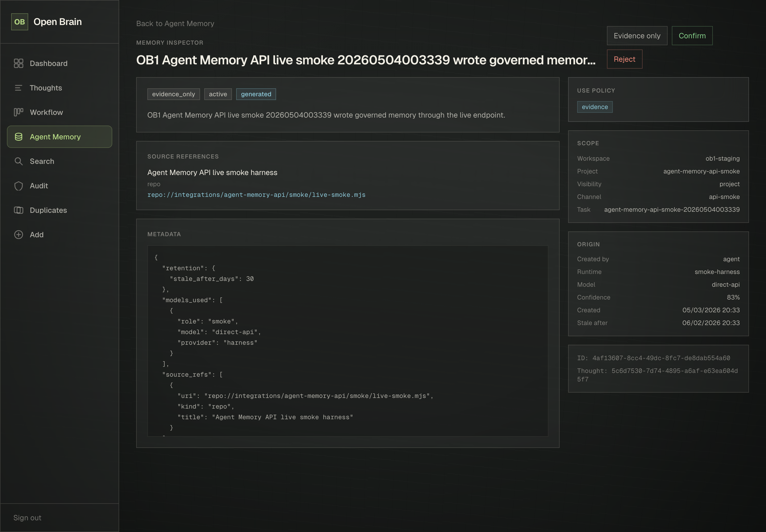Click the Search magnifier icon
Screen dimensions: 766x532
click(19, 161)
